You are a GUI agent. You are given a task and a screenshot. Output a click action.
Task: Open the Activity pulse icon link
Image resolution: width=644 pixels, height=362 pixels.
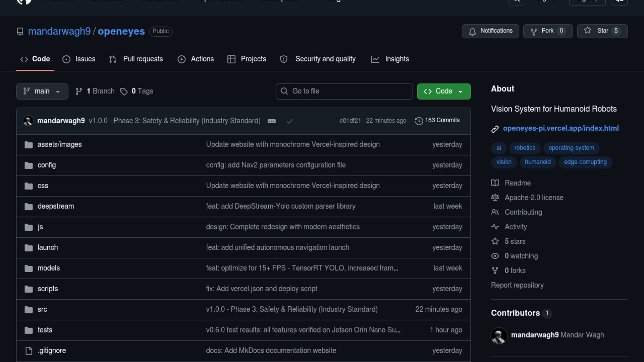point(495,227)
